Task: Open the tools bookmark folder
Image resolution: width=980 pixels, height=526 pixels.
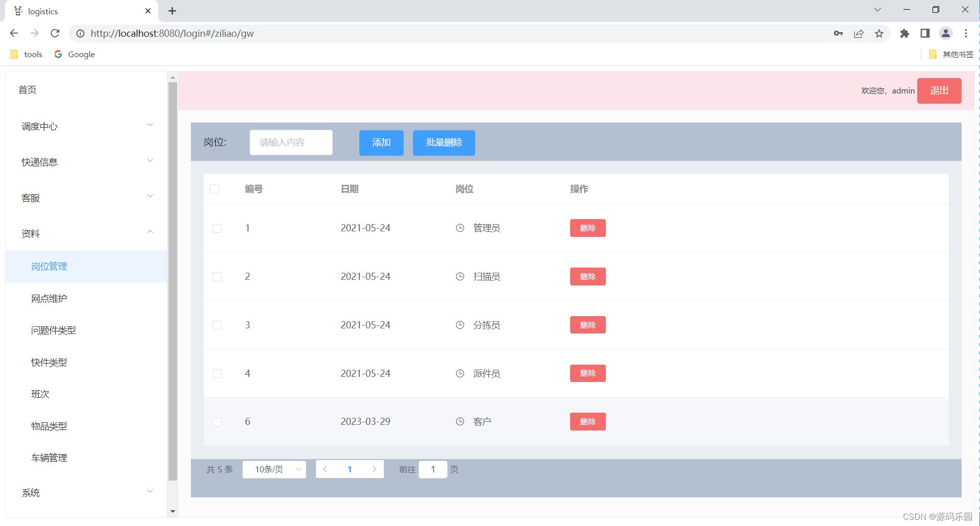Action: (x=27, y=54)
